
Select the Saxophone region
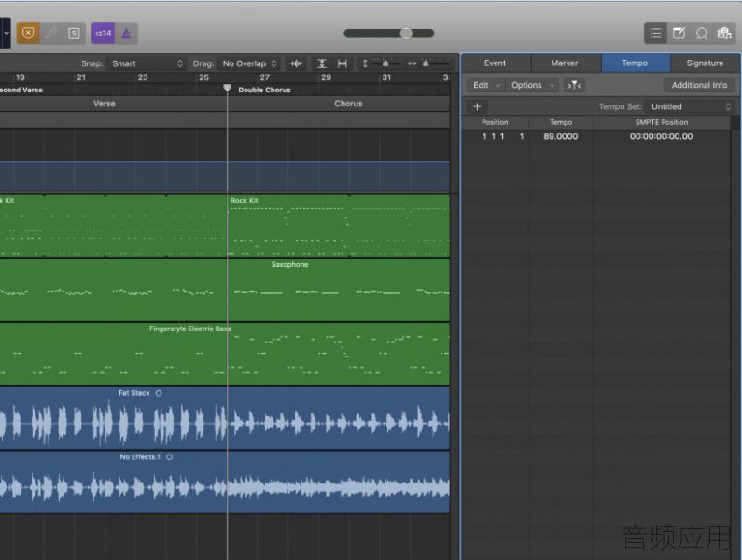(x=224, y=289)
